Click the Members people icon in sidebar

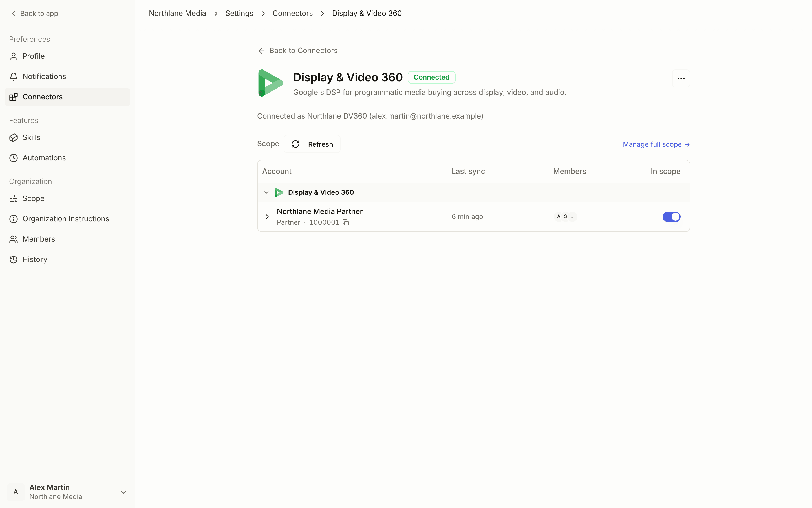point(14,239)
